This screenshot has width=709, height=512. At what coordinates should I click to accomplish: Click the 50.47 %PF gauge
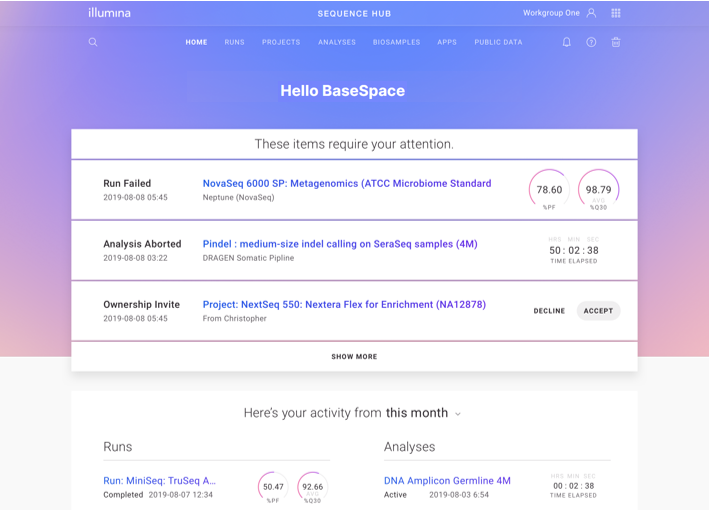point(273,487)
